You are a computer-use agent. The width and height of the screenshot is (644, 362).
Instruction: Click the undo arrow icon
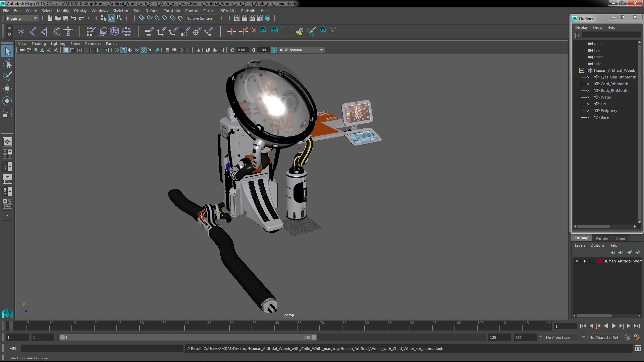(73, 18)
